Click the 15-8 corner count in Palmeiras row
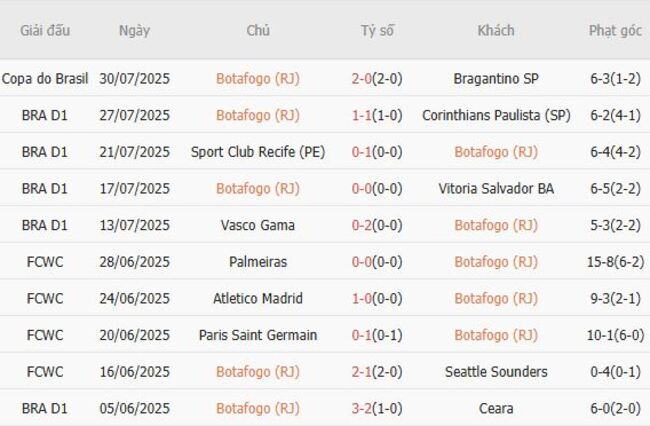Viewport: 650px width, 426px height. pyautogui.click(x=602, y=262)
